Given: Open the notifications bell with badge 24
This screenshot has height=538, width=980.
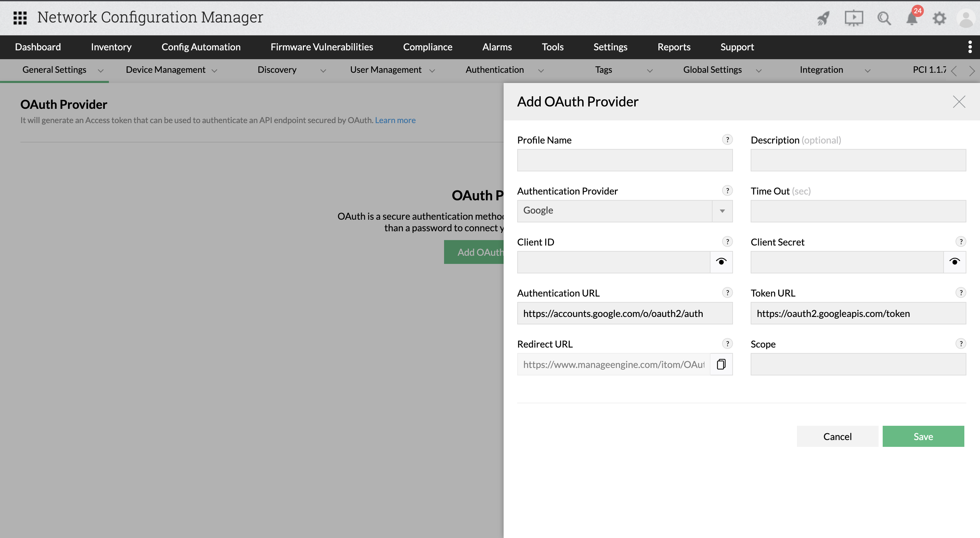Looking at the screenshot, I should pos(912,18).
